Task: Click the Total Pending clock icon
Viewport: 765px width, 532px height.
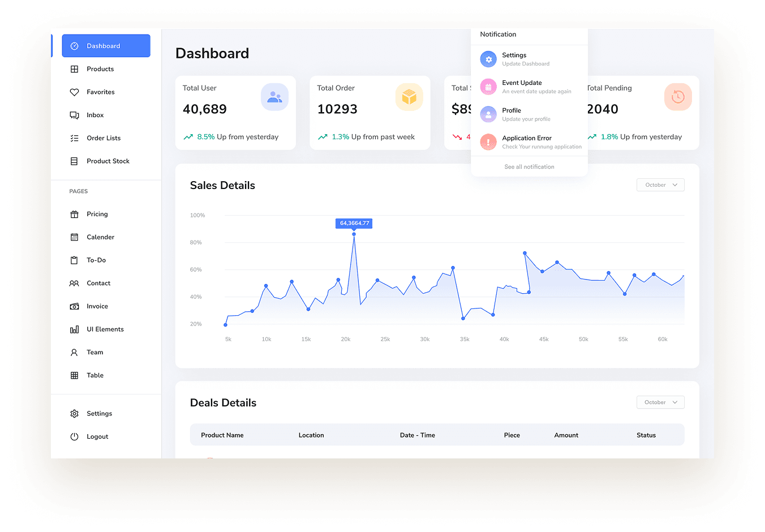Action: [678, 97]
